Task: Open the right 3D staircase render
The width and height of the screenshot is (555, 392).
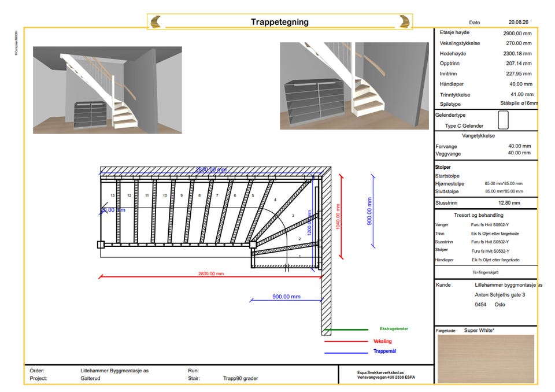Action: 354,86
